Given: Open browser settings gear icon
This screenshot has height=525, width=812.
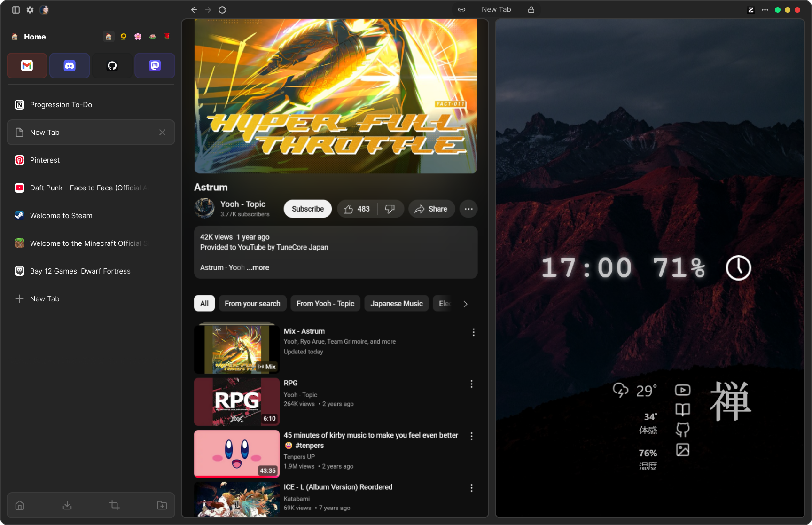Looking at the screenshot, I should 30,10.
